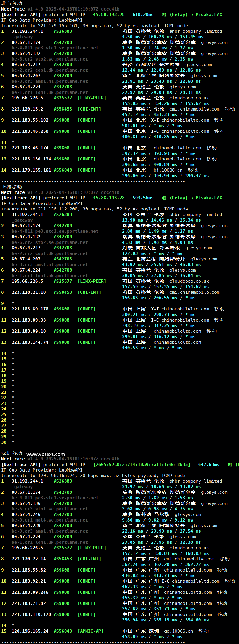Select the '610.20ms' API latency value
The image size is (239, 644).
pyautogui.click(x=143, y=15)
